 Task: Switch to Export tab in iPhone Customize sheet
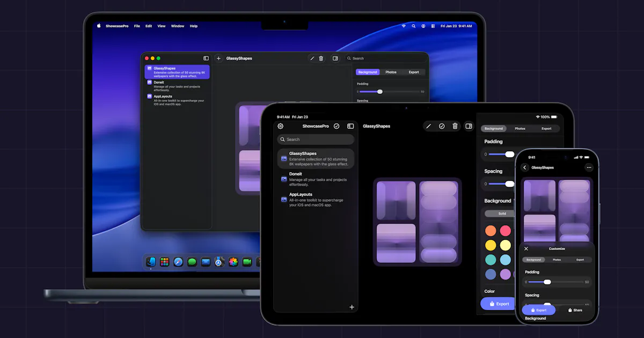point(580,260)
